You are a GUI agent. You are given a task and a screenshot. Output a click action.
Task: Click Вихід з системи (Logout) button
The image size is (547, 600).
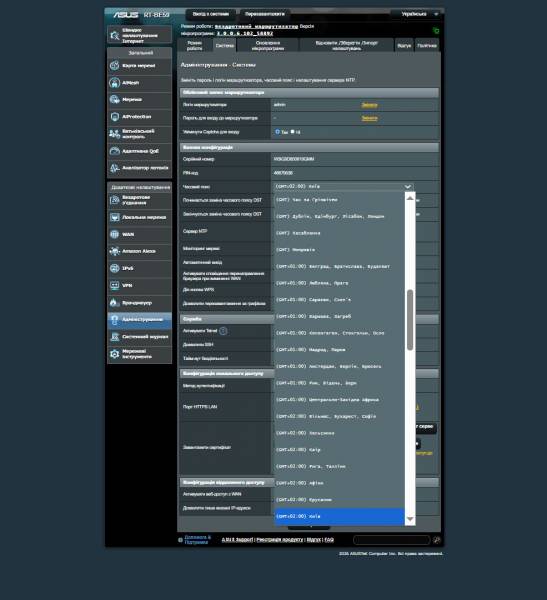point(211,14)
